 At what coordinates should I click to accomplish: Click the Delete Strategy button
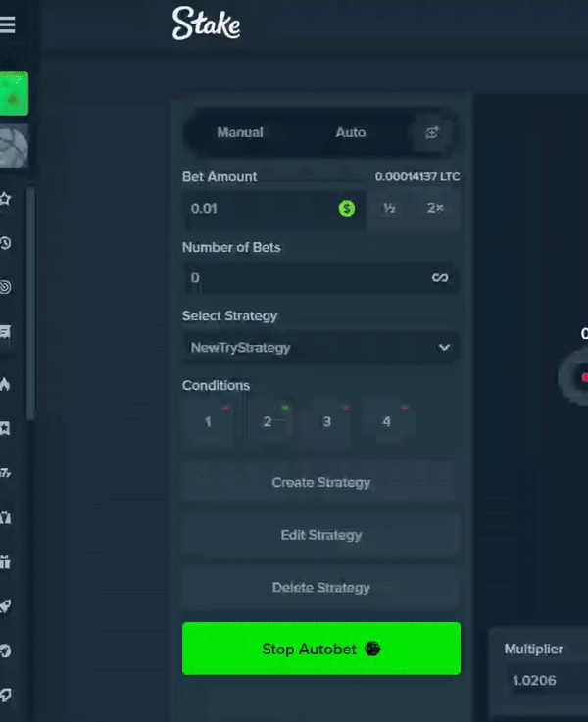tap(320, 588)
